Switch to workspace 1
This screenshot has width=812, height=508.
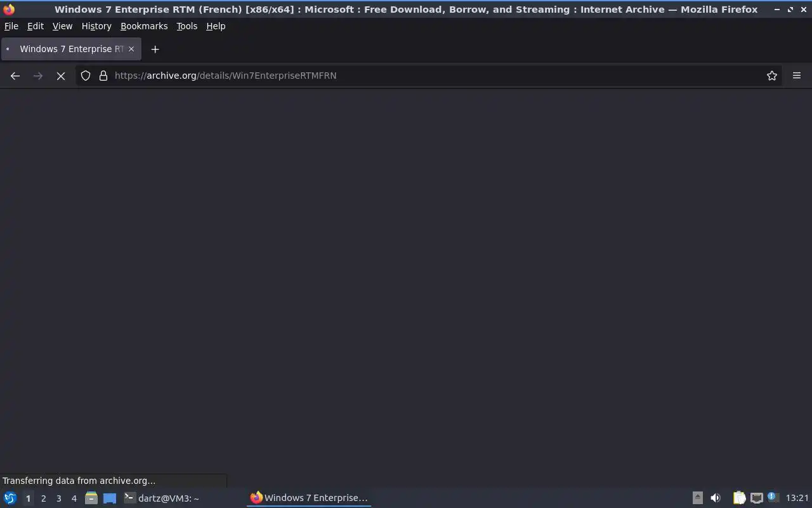[28, 498]
